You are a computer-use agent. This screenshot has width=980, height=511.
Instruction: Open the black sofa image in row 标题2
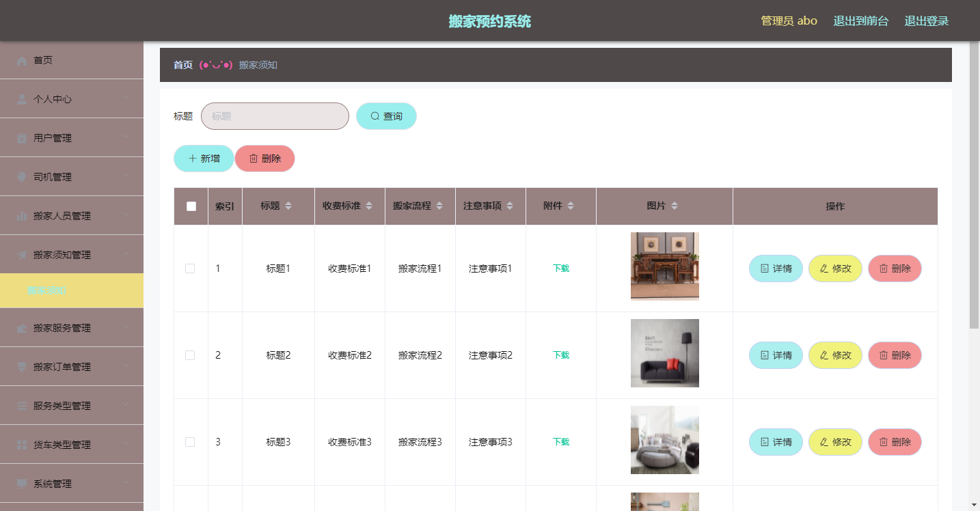coord(665,353)
